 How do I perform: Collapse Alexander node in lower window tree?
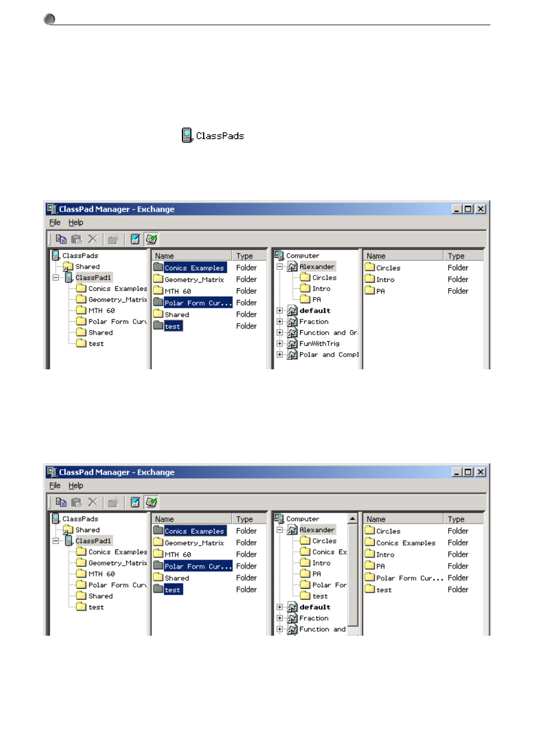(x=280, y=530)
